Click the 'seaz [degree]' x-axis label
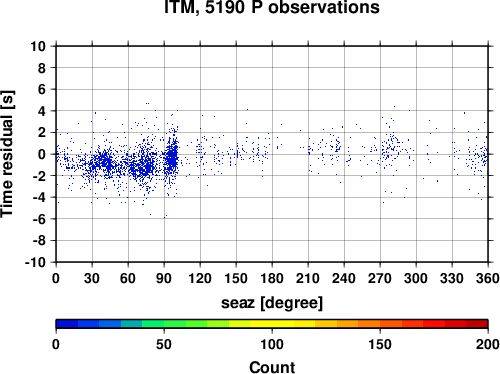The height and width of the screenshot is (374, 500). [272, 303]
